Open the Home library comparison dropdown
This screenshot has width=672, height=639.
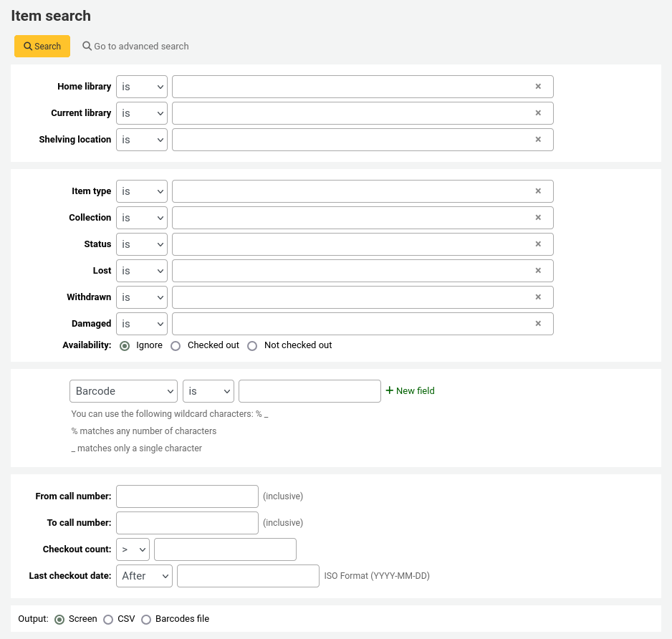141,86
